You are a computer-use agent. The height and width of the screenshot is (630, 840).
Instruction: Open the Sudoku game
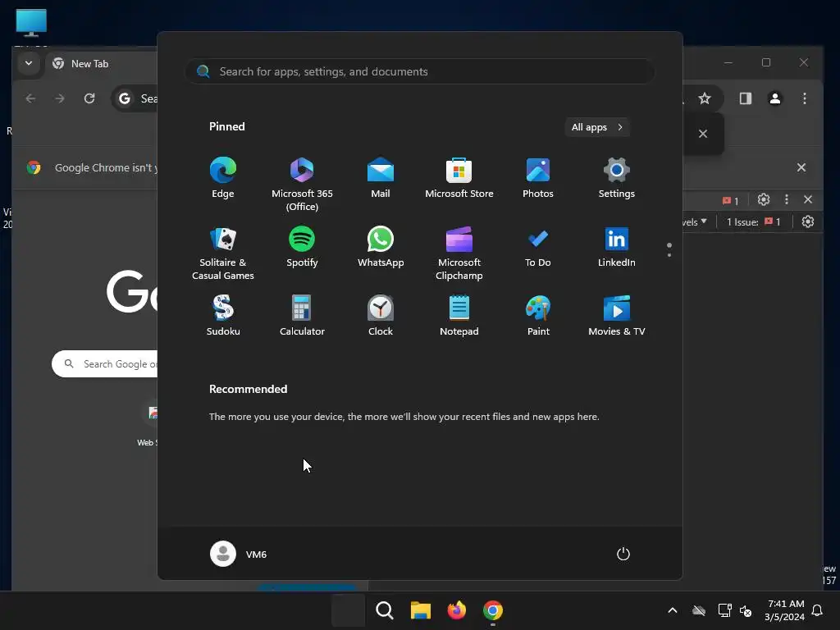tap(223, 316)
